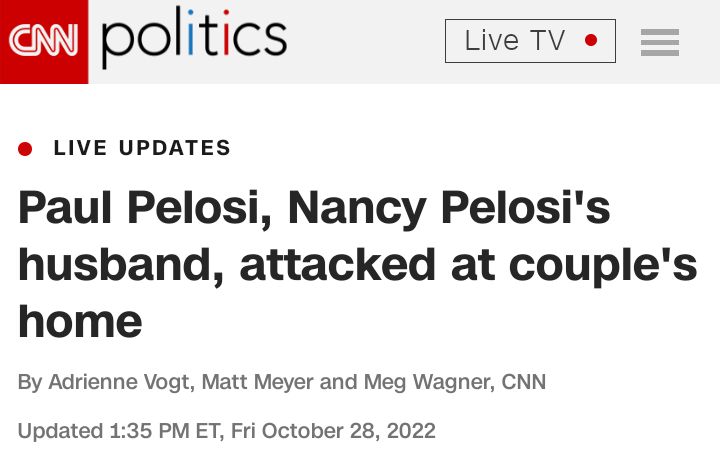Open the hamburger menu
This screenshot has height=464, width=720.
coord(660,42)
